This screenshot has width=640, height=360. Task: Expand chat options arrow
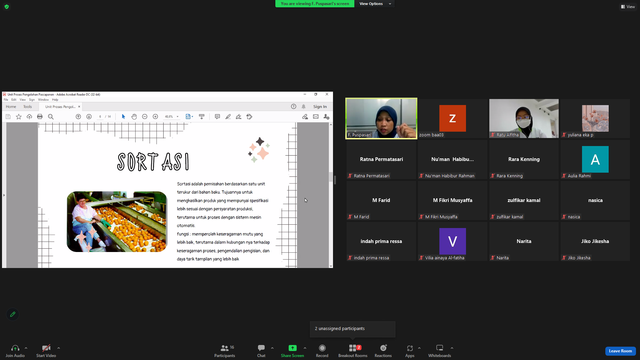point(272,348)
